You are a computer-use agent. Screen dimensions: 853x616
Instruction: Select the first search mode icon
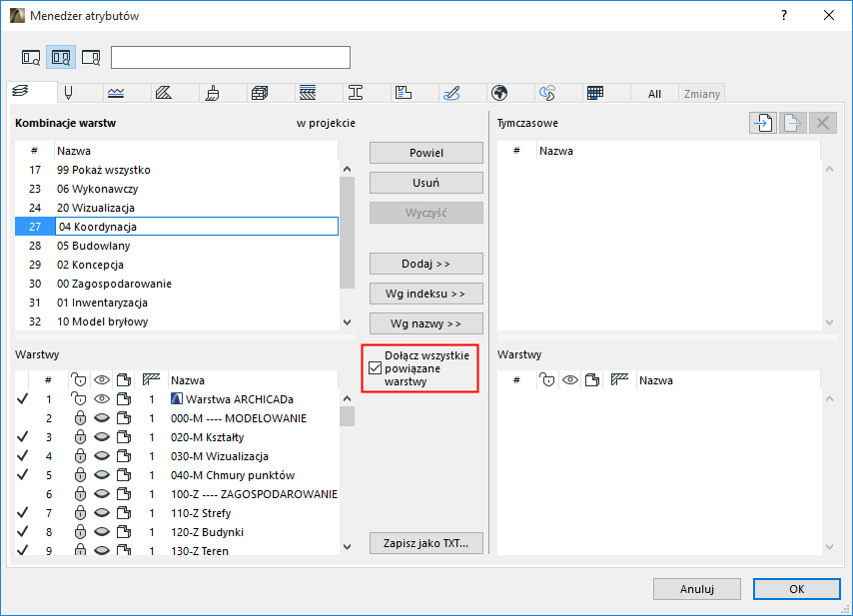point(31,57)
